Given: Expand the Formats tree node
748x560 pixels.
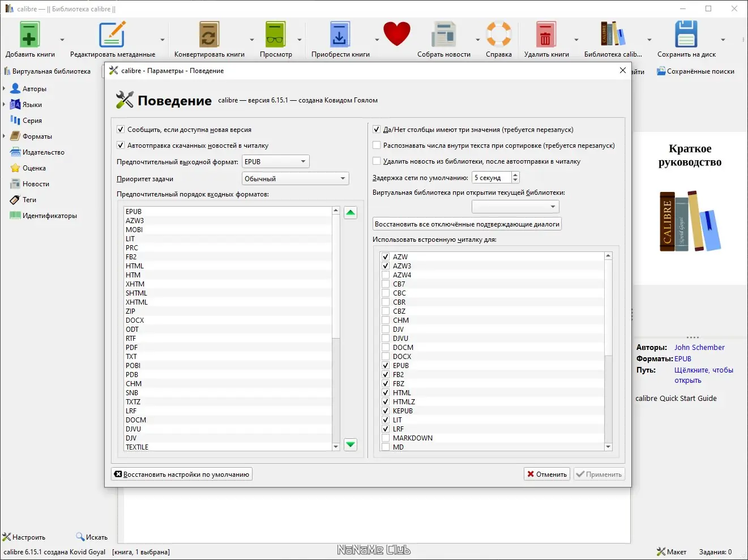Looking at the screenshot, I should (4, 136).
